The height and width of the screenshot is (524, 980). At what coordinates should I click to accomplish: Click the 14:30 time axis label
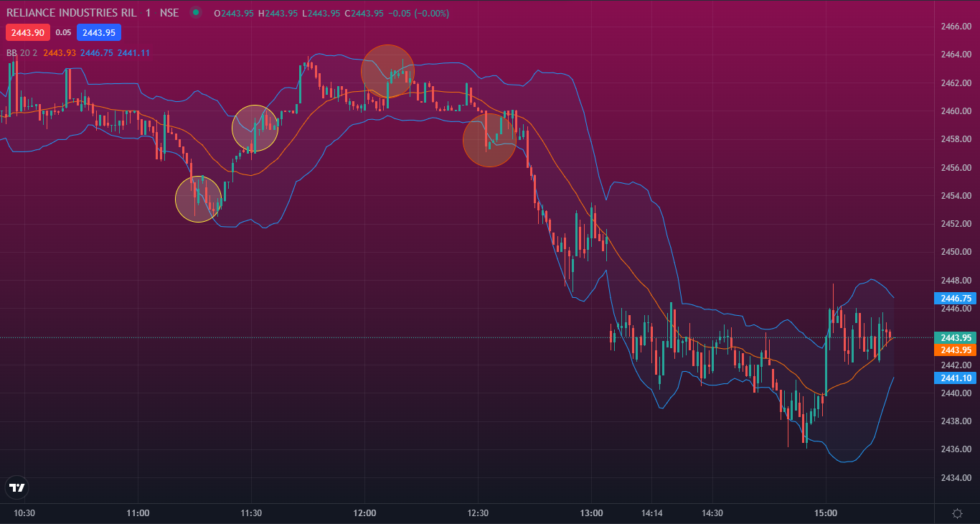712,513
